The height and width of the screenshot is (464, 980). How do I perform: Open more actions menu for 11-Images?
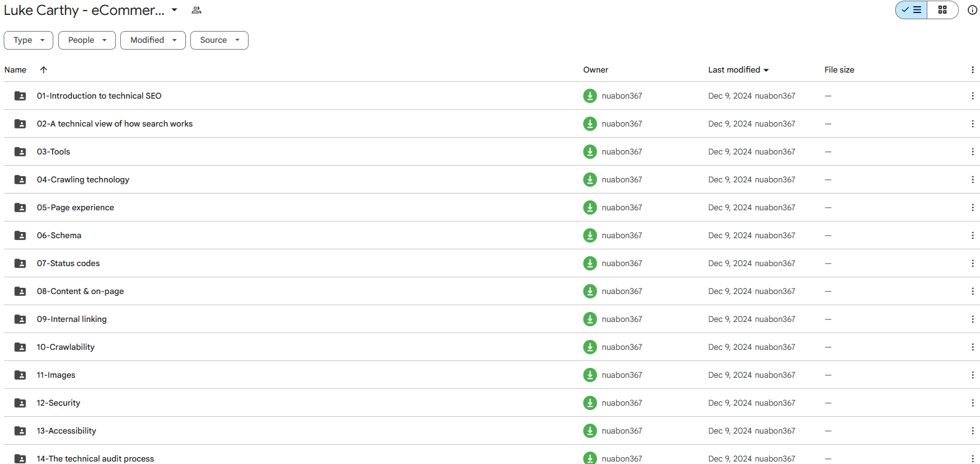(972, 375)
